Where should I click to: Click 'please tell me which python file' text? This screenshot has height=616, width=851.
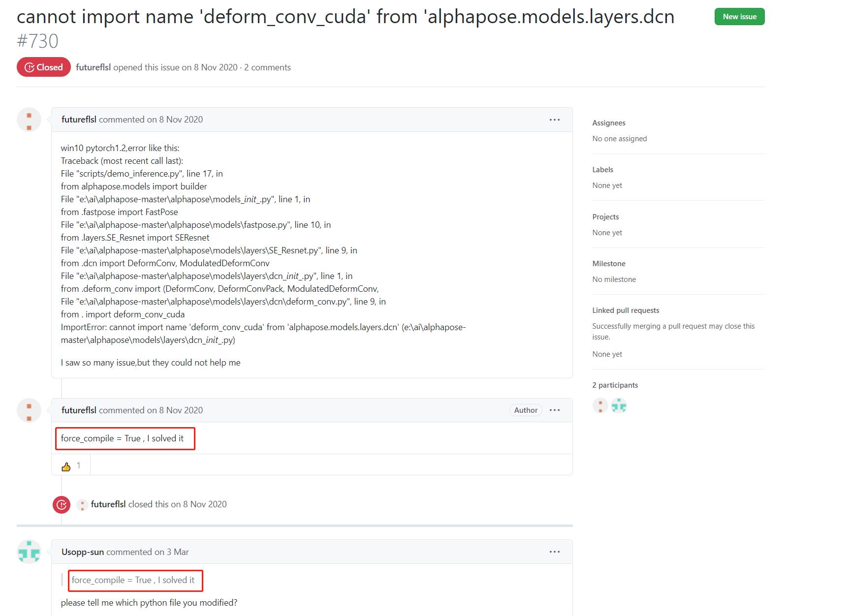(x=149, y=603)
